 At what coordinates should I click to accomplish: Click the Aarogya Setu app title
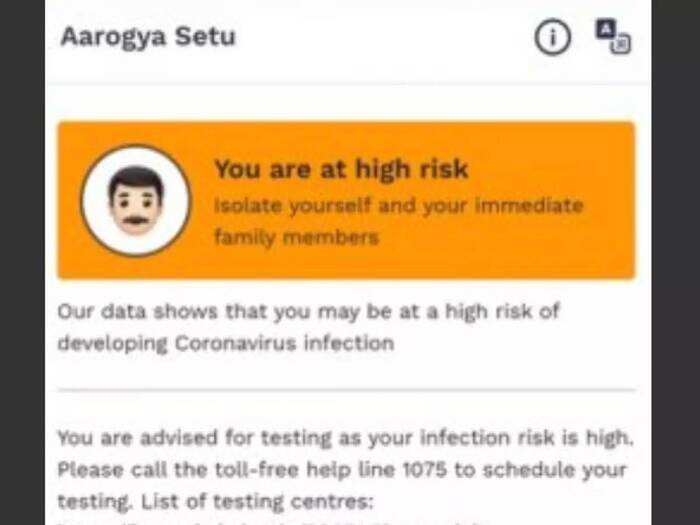tap(148, 37)
